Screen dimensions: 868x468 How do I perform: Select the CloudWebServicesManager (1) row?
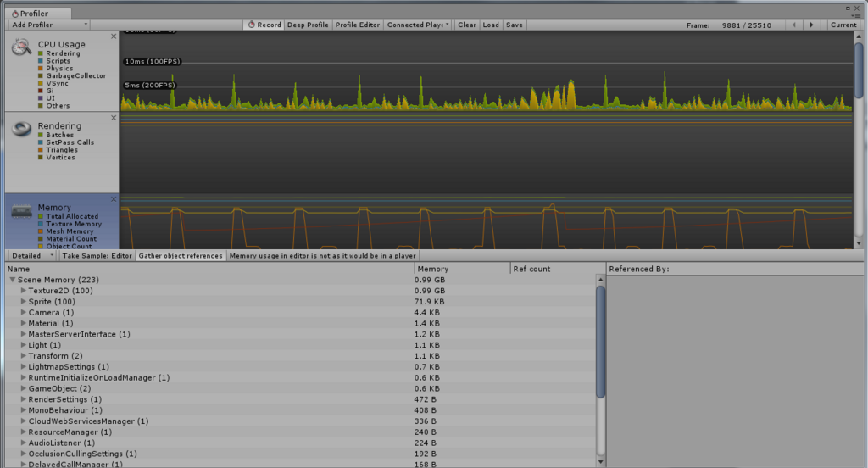tap(301, 421)
